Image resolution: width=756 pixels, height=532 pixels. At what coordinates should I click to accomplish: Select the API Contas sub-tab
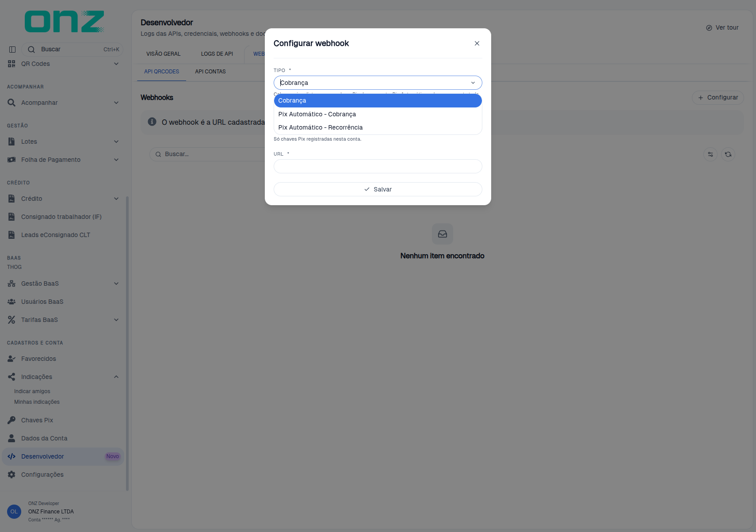point(210,72)
